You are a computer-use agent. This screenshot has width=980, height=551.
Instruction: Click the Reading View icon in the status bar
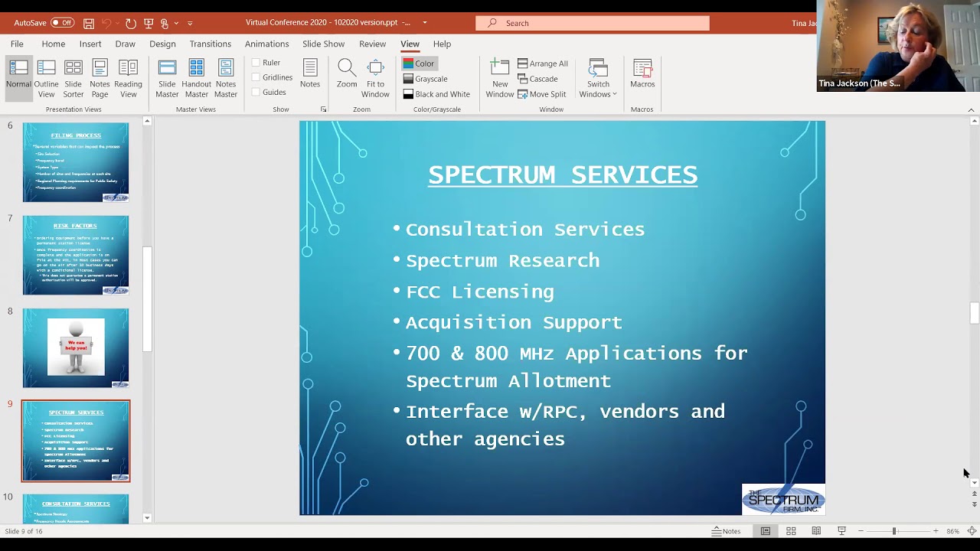816,531
